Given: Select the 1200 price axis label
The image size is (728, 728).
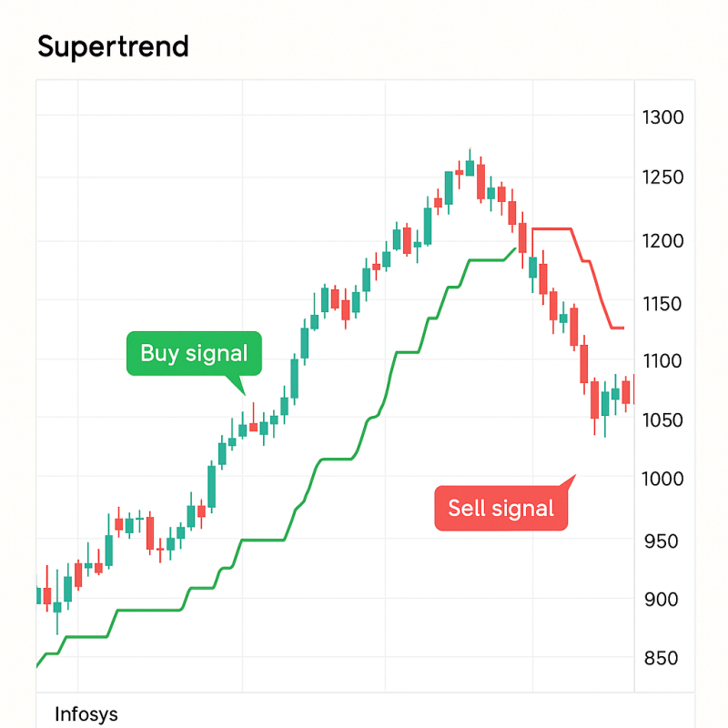Looking at the screenshot, I should click(662, 241).
